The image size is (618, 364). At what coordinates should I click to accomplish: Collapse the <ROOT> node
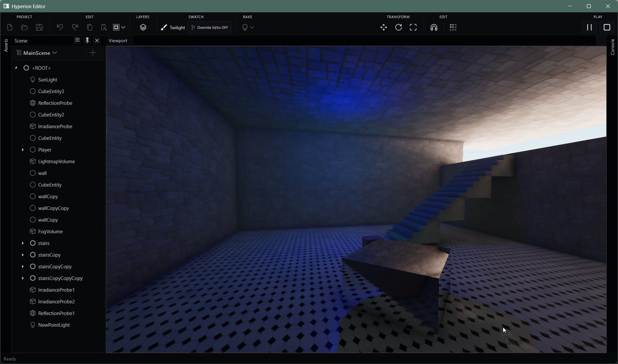(16, 68)
